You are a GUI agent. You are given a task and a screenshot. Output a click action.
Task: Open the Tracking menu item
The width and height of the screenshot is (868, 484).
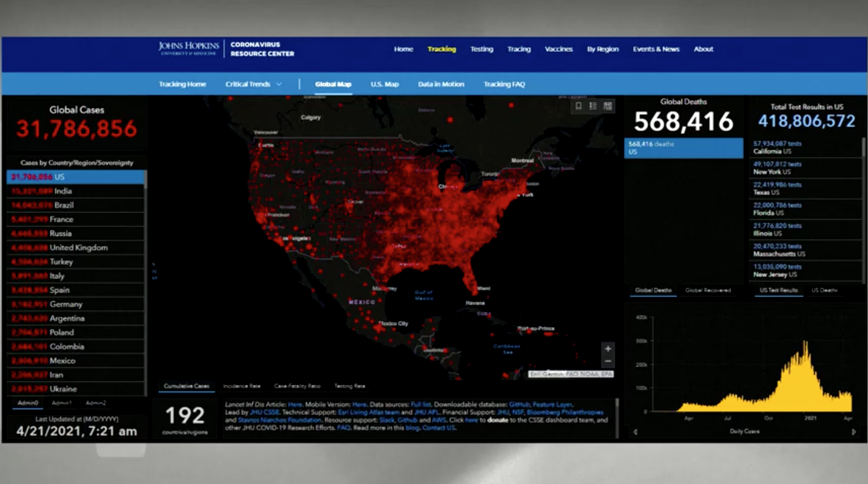coord(442,50)
